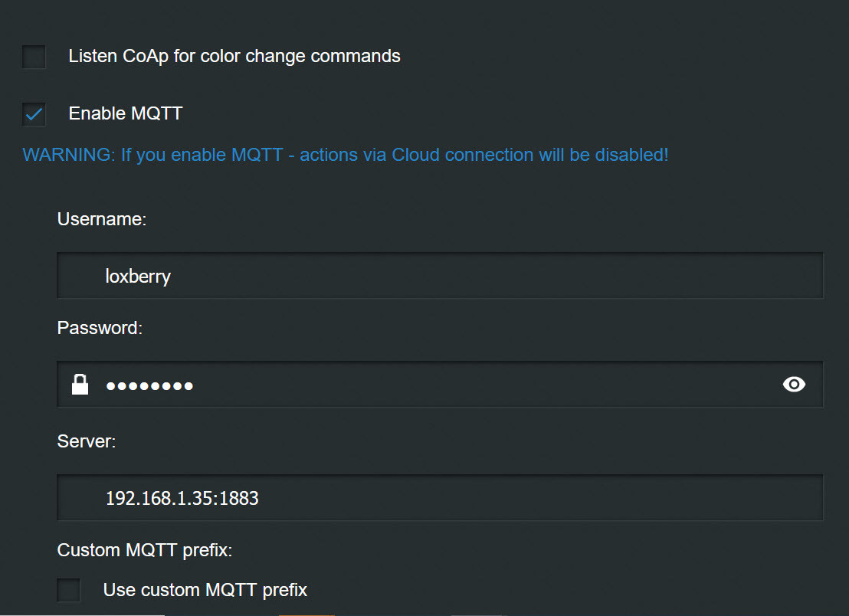Enable Listen CoAp for color change checkbox

(x=34, y=57)
